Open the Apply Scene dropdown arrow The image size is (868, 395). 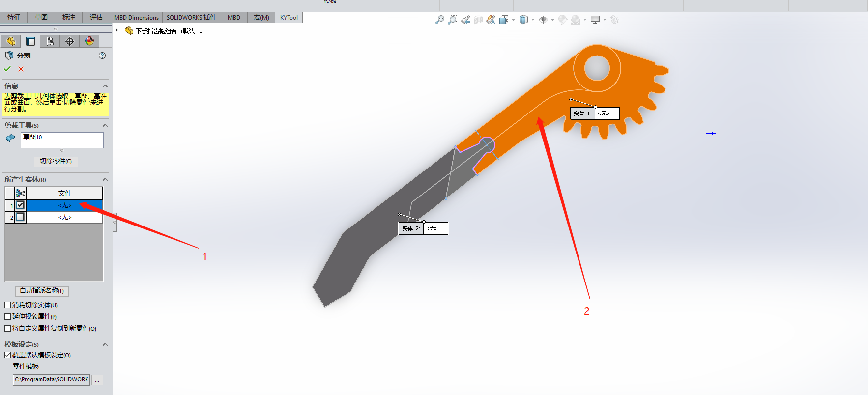585,20
